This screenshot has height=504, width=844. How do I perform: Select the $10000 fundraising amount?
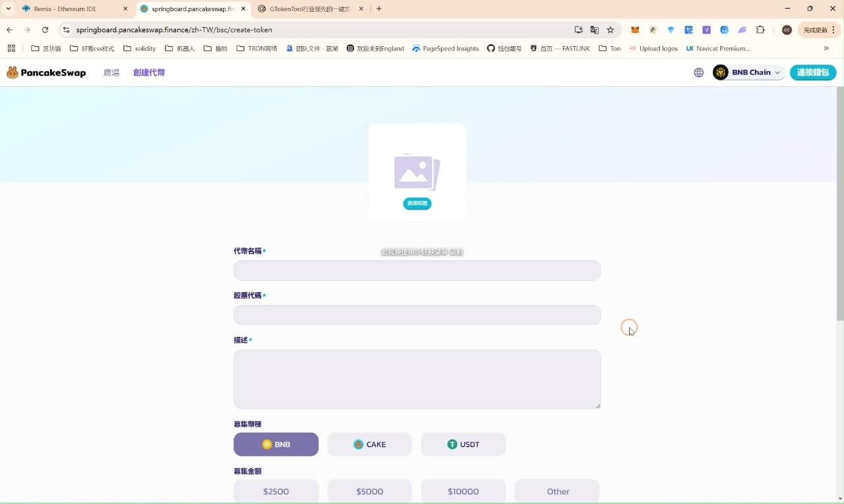[x=463, y=491]
